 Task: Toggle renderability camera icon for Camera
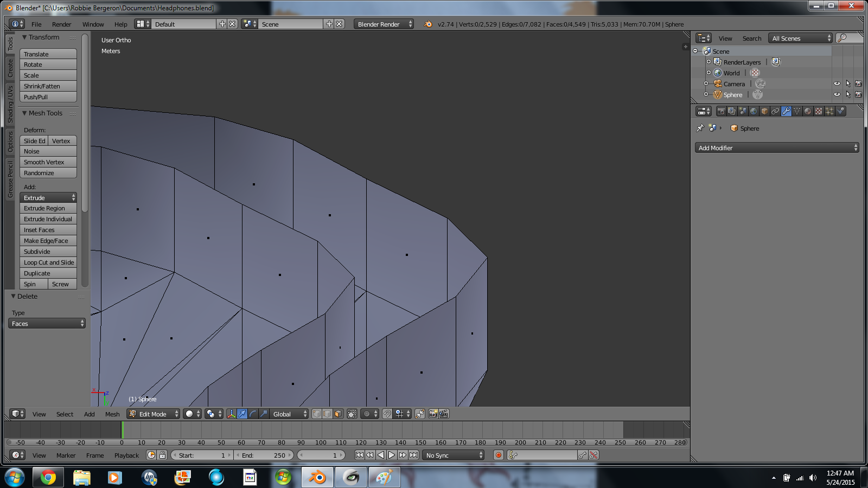point(858,84)
